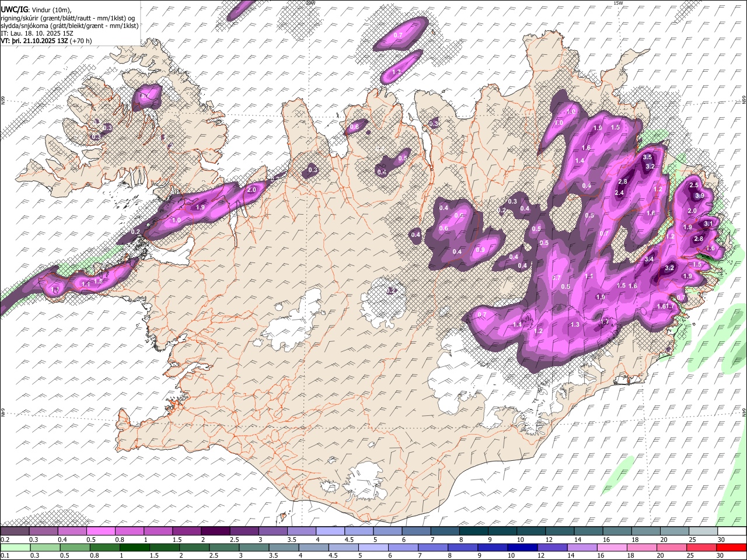Click the dark teal 8 swatch in upper legend
The image size is (747, 560).
(x=473, y=531)
